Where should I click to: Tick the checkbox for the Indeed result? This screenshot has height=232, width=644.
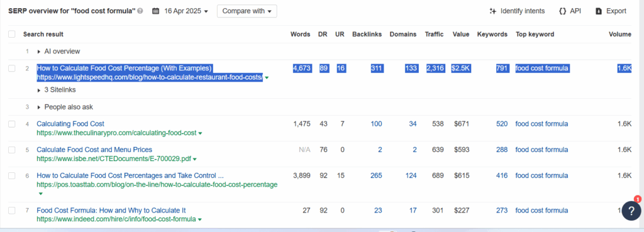coord(12,210)
